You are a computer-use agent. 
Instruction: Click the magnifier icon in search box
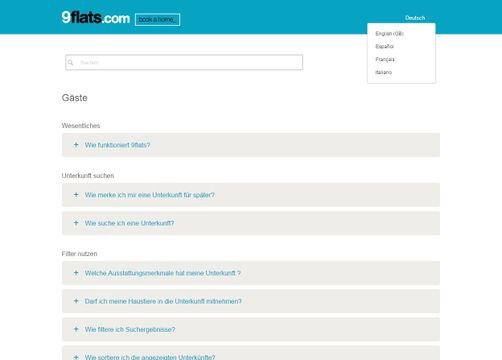point(70,62)
